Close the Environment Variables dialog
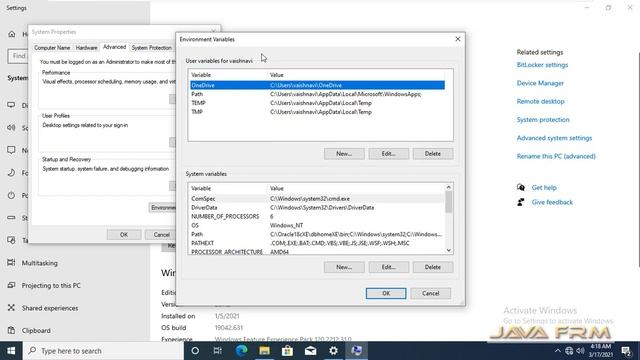 coord(458,39)
